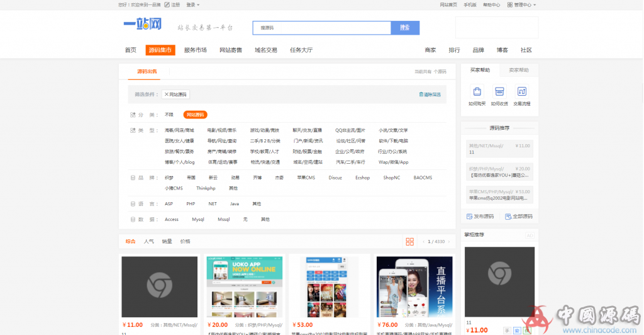Filter language by PHP
The image size is (644, 335).
click(191, 204)
